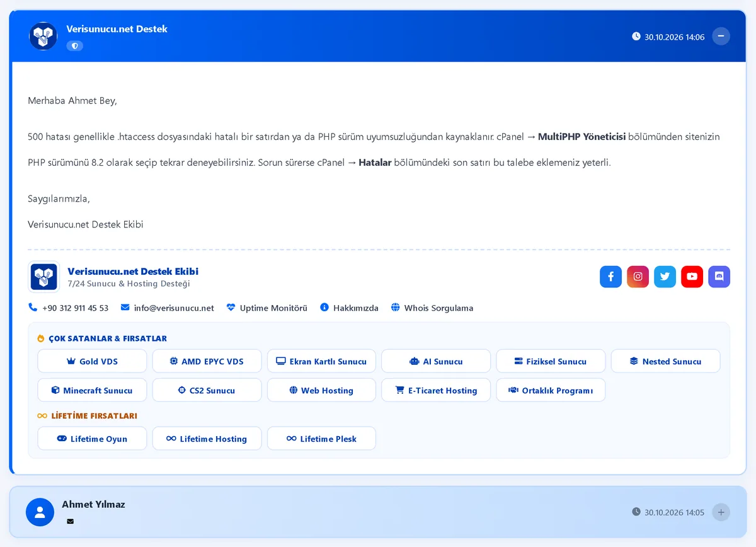Open the Lifetime Hosting deal
The height and width of the screenshot is (547, 756).
point(207,439)
